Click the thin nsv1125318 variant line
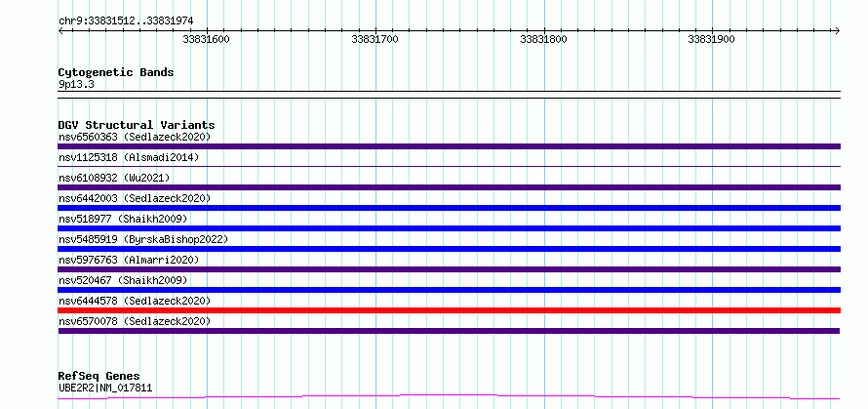The width and height of the screenshot is (868, 409). (449, 166)
